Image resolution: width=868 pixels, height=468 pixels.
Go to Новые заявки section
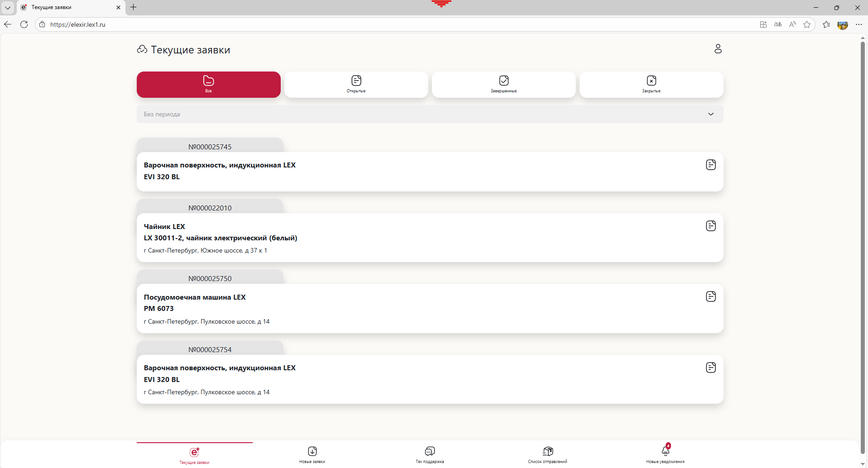pyautogui.click(x=312, y=454)
